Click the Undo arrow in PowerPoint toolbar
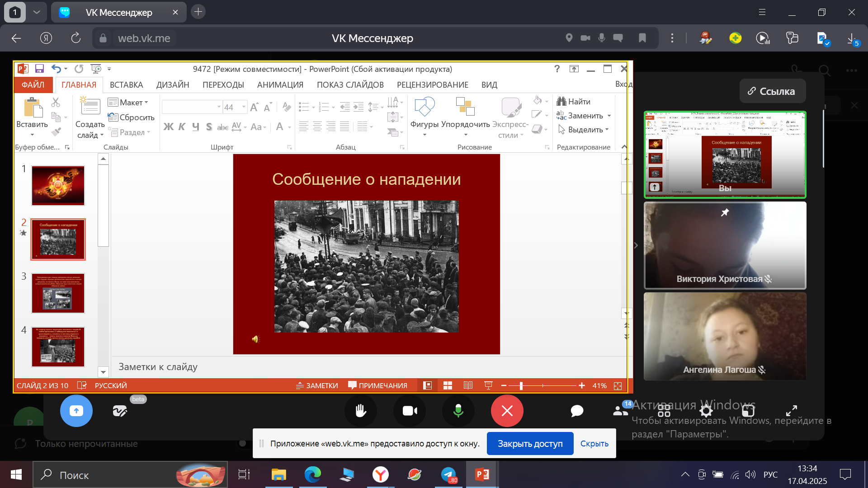This screenshot has width=868, height=488. 56,69
